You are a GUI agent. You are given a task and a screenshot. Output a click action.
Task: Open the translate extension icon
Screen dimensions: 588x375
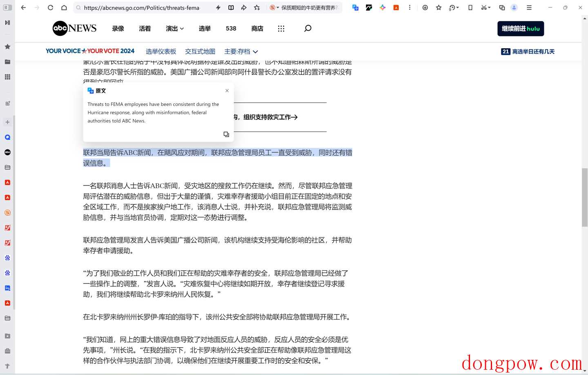[355, 7]
